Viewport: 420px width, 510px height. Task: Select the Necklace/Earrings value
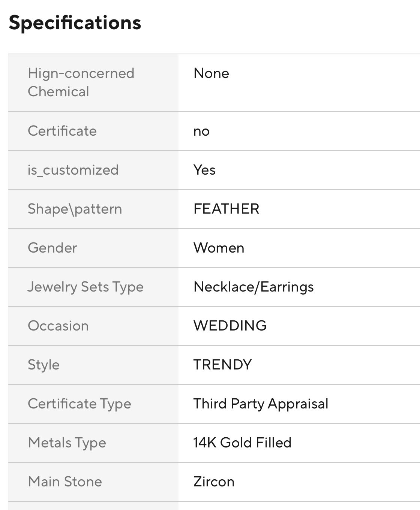[253, 287]
